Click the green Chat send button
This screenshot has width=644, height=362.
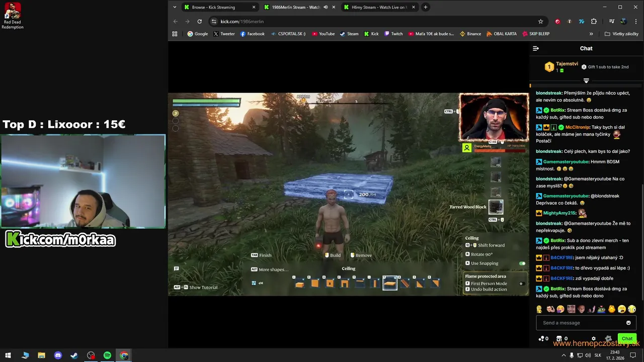tap(627, 339)
